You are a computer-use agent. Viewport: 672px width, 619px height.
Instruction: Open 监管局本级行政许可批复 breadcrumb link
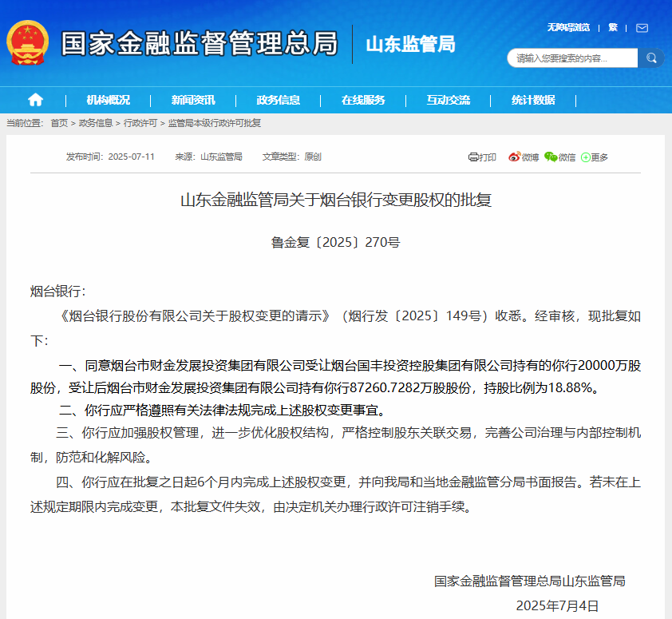pos(214,123)
